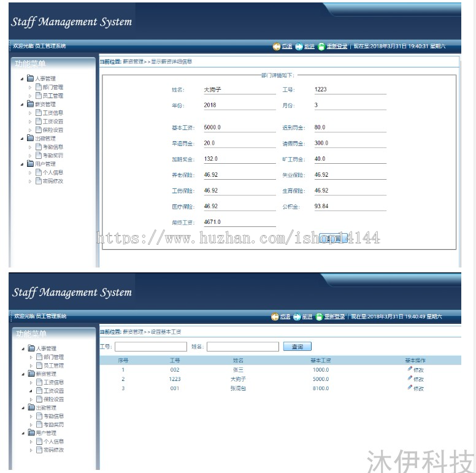The width and height of the screenshot is (476, 473).
Task: Click 工资设置 page icon on 设置基本工资 screen
Action: tap(39, 390)
